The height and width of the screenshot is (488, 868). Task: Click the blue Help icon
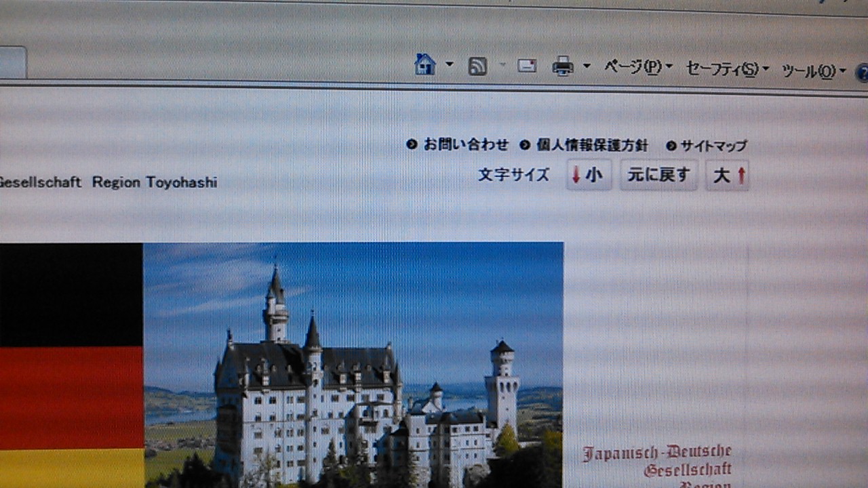863,72
